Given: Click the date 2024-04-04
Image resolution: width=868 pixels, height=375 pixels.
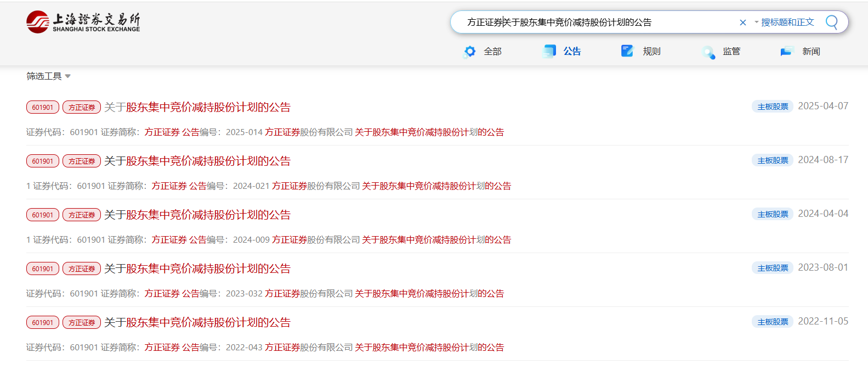Looking at the screenshot, I should pos(823,214).
